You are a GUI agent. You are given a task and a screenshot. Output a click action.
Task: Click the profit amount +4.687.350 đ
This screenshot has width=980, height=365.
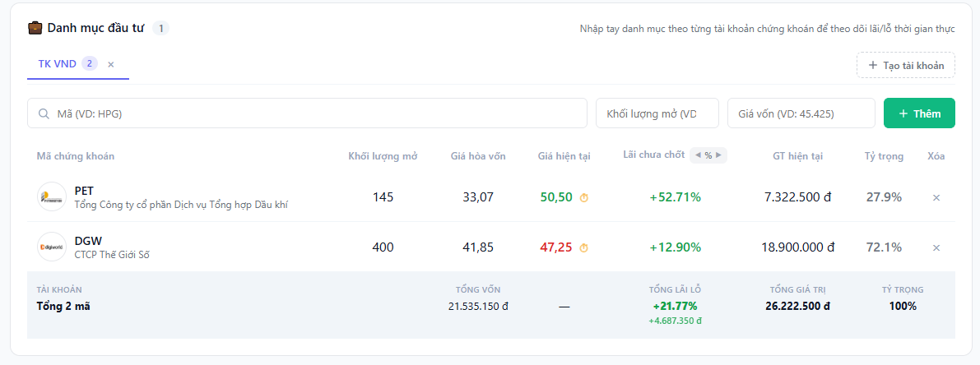click(675, 321)
